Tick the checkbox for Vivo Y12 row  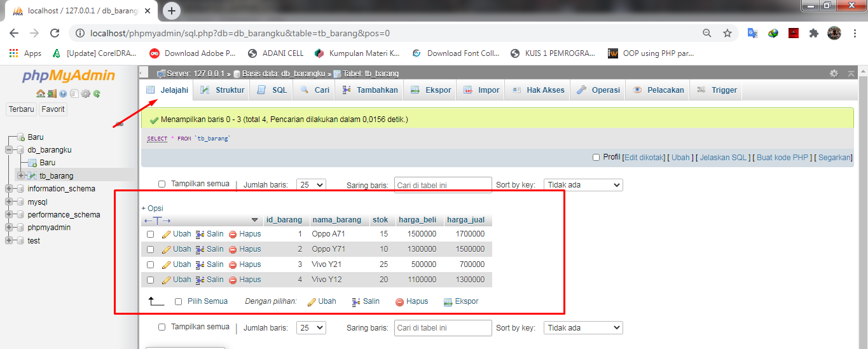click(151, 280)
